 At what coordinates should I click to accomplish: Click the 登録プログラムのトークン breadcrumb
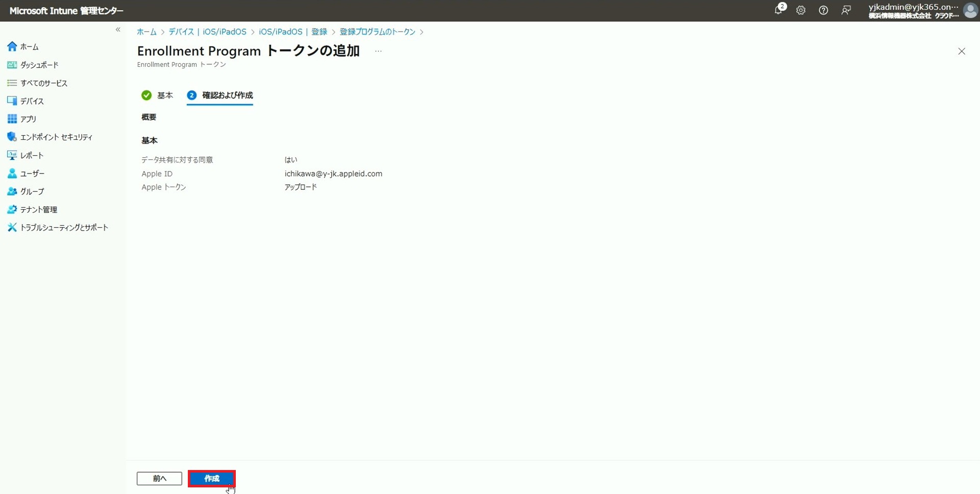point(378,32)
